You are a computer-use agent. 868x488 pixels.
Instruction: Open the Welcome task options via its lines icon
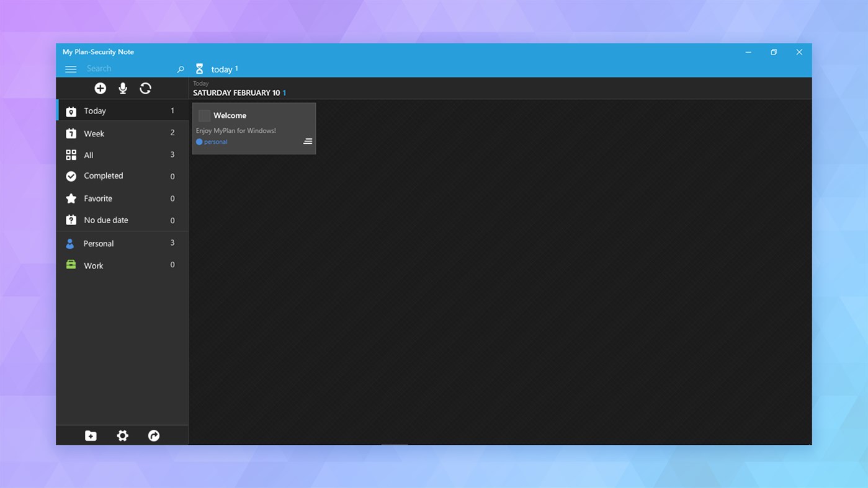click(x=308, y=141)
